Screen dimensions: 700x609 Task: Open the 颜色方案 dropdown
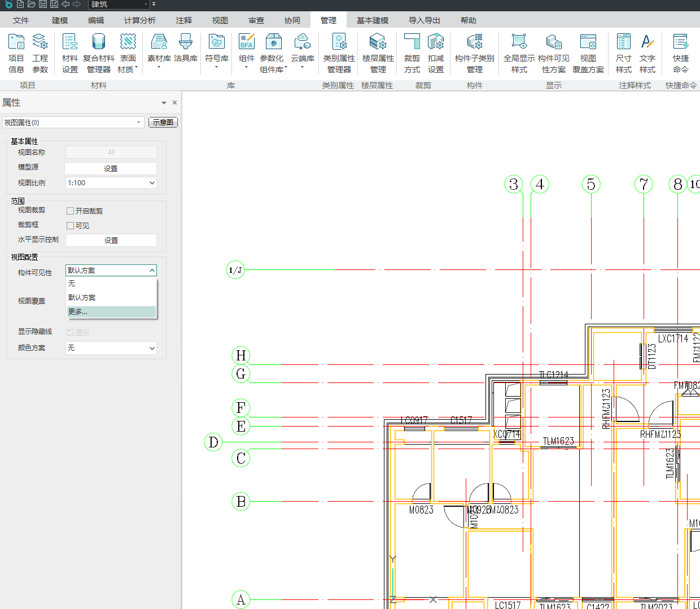(111, 348)
